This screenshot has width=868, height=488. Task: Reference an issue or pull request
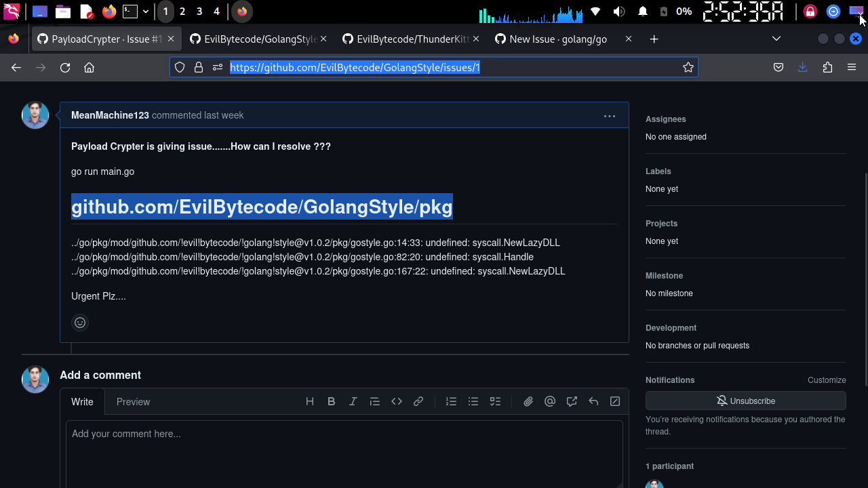(x=572, y=401)
